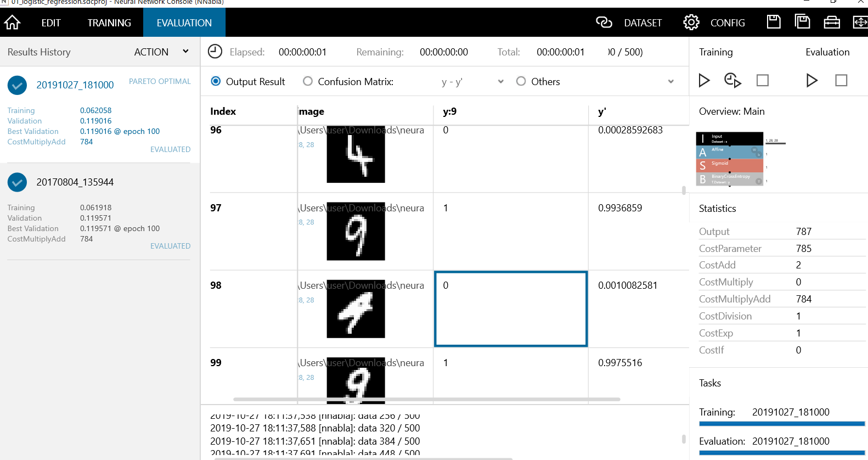Click the image thumbnail in row 99
Viewport: 868px width, 460px height.
(356, 381)
